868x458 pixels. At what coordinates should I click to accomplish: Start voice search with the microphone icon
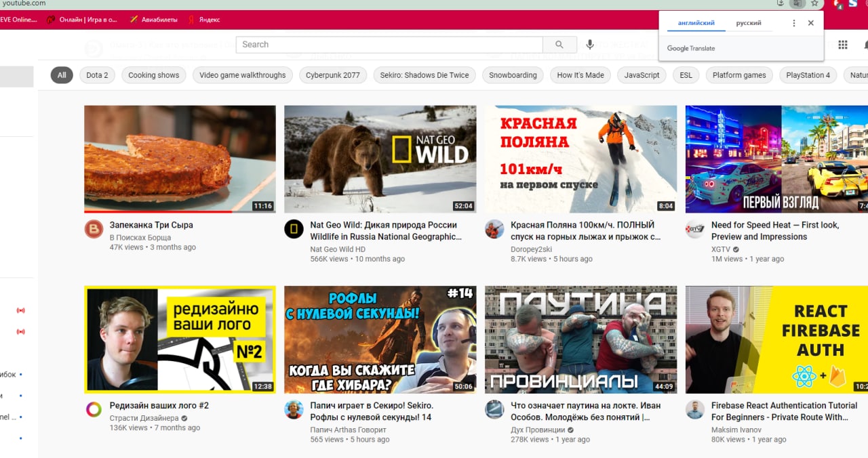590,45
